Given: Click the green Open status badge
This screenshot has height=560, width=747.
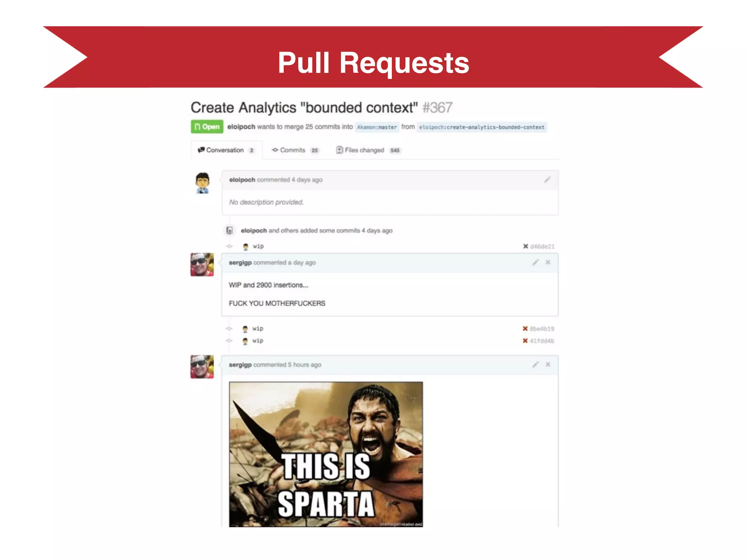Looking at the screenshot, I should tap(207, 127).
